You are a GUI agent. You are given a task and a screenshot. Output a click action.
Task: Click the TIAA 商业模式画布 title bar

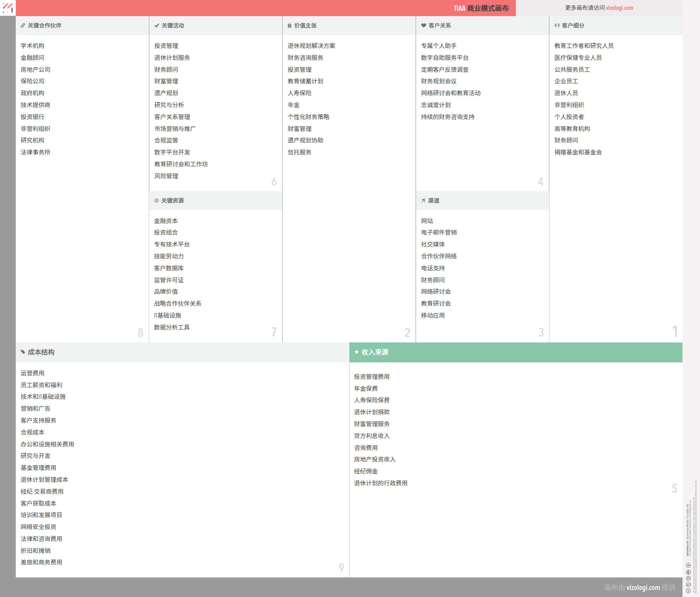[481, 8]
